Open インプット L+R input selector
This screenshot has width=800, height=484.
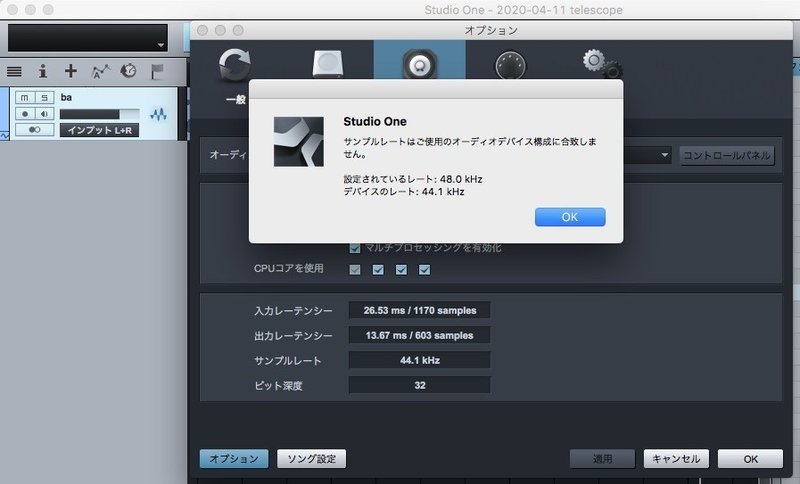99,130
